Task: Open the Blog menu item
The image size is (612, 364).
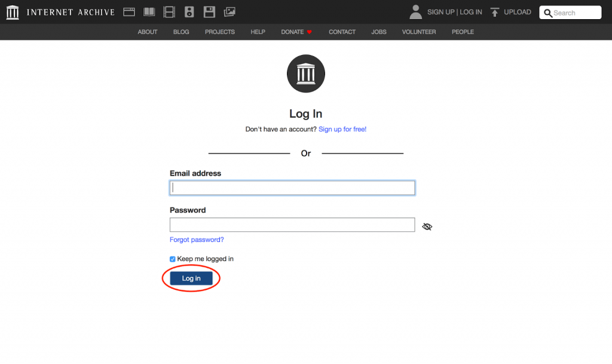Action: coord(181,32)
